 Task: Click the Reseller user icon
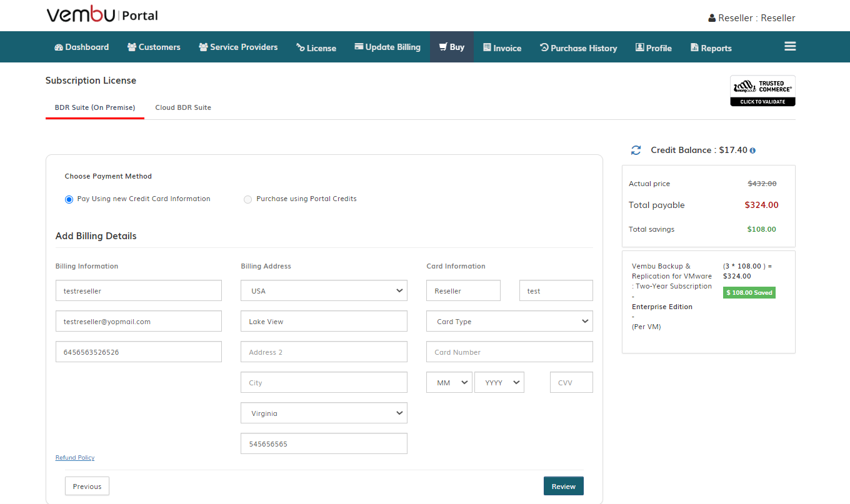712,18
